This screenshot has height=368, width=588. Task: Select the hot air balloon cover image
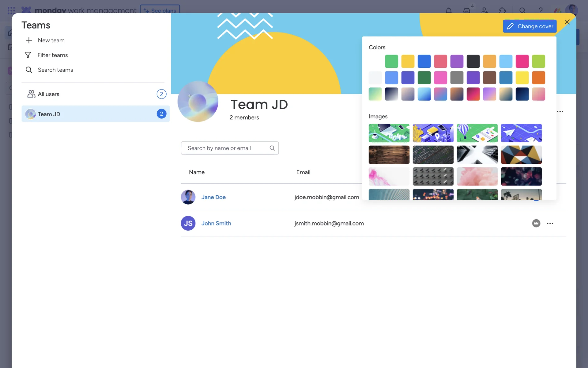pos(477,133)
